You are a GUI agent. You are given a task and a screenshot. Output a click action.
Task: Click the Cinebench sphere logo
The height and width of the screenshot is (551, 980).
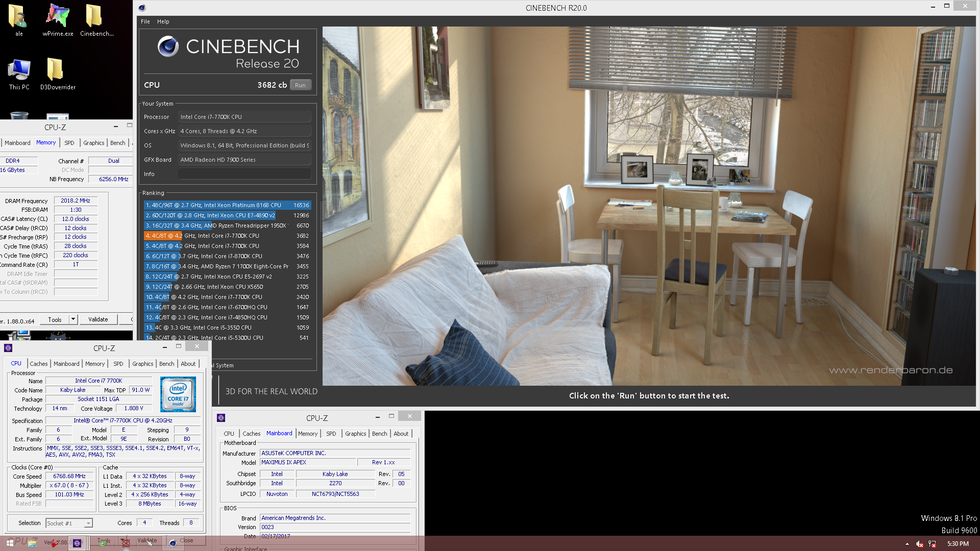[168, 46]
